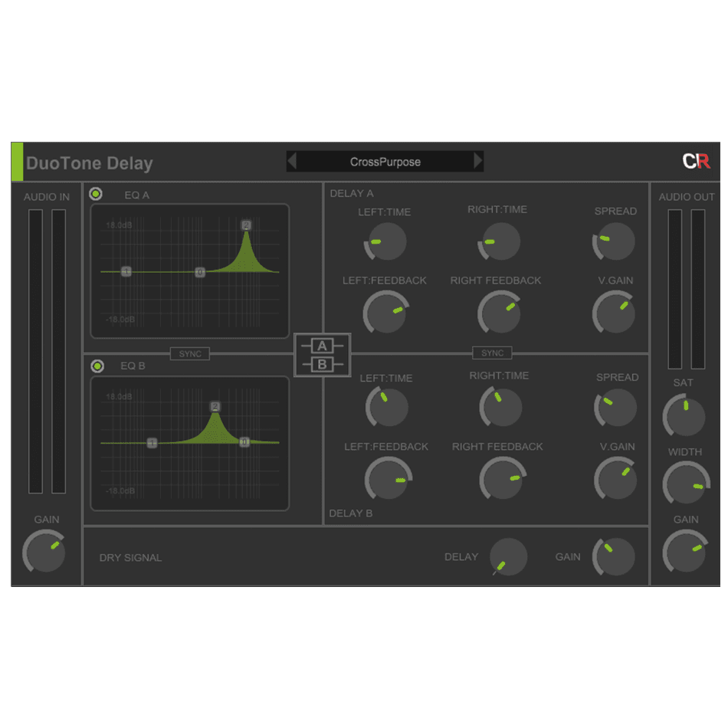Click the Dry Signal DELAY knob
This screenshot has width=728, height=728.
pyautogui.click(x=508, y=557)
